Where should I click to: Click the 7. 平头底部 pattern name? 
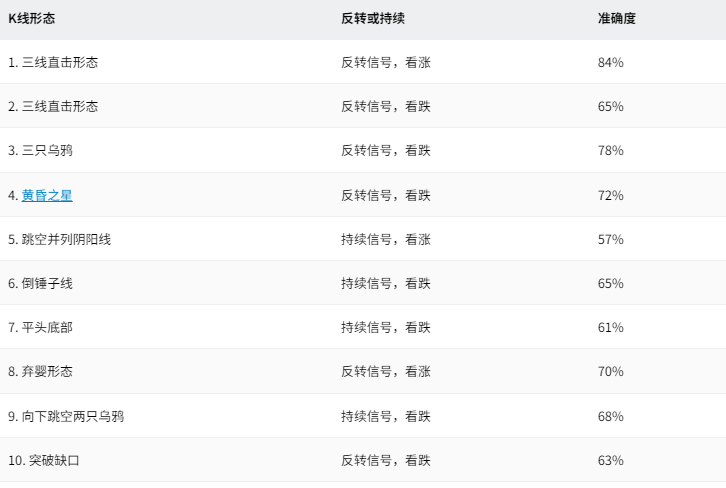pyautogui.click(x=40, y=327)
